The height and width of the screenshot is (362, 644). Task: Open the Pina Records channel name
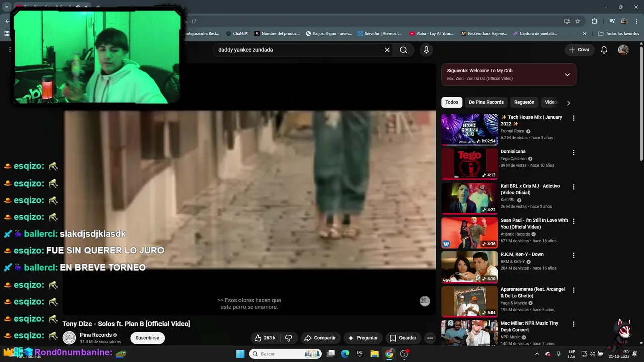pos(96,335)
